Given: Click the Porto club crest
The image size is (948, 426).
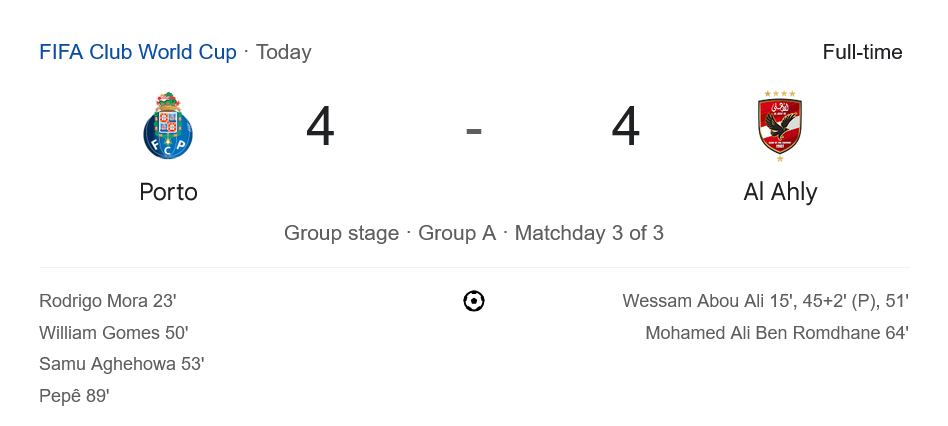Looking at the screenshot, I should (x=168, y=126).
